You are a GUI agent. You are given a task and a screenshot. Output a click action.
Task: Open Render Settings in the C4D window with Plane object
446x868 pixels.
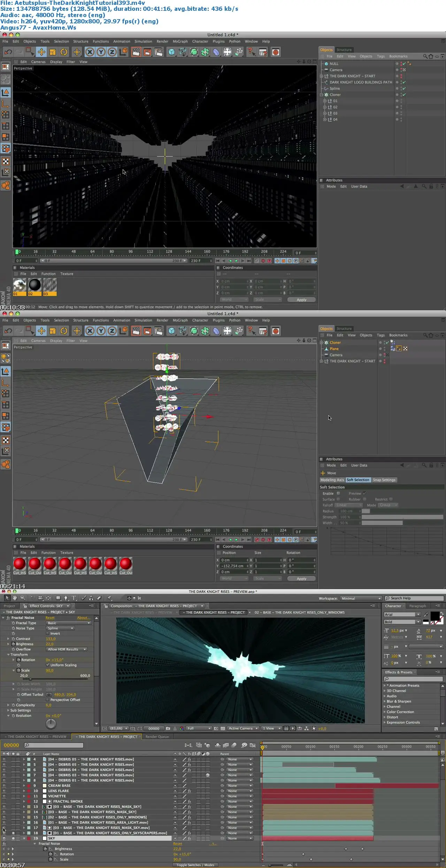pos(159,331)
